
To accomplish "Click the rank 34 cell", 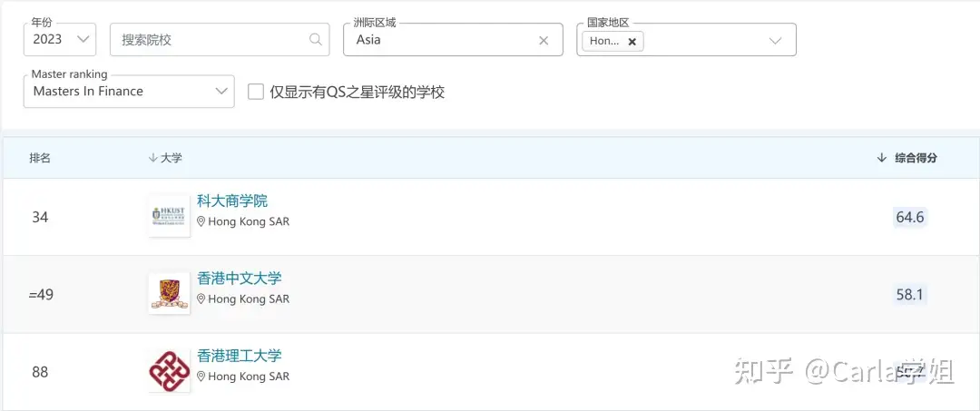I will click(x=40, y=218).
